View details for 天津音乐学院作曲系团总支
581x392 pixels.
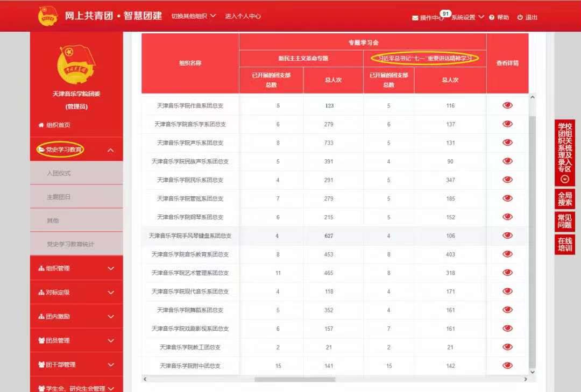pos(507,105)
